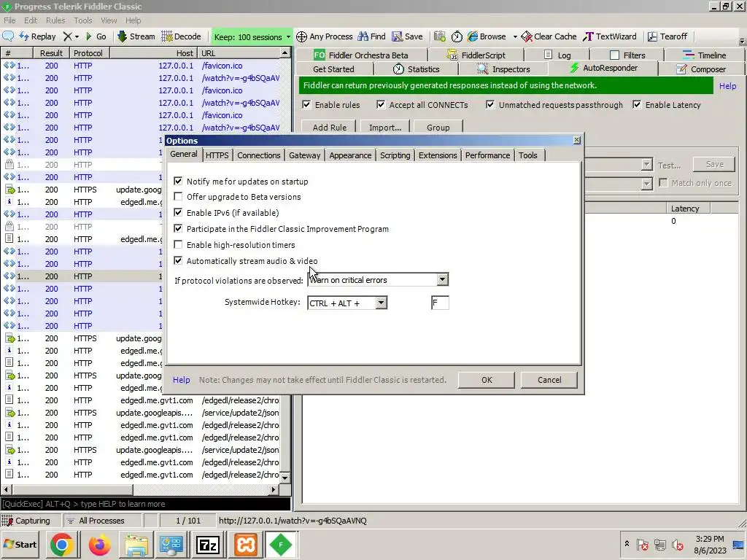This screenshot has height=560, width=747.
Task: Open the Statistics tab
Action: tap(416, 69)
